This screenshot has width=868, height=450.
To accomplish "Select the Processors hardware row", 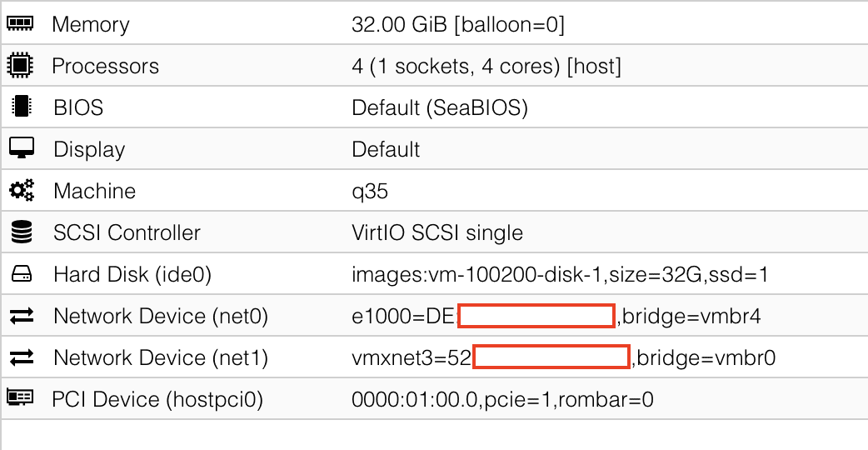I will tap(106, 66).
